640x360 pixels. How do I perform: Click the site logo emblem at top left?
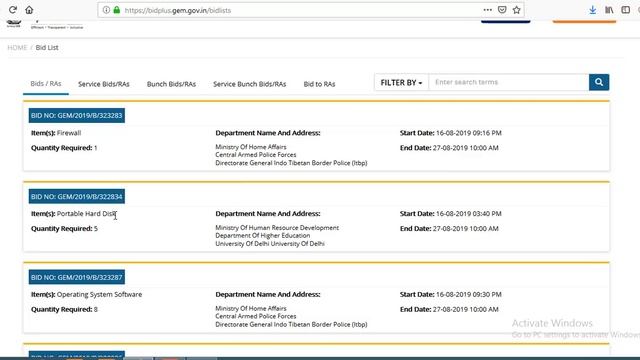click(13, 24)
